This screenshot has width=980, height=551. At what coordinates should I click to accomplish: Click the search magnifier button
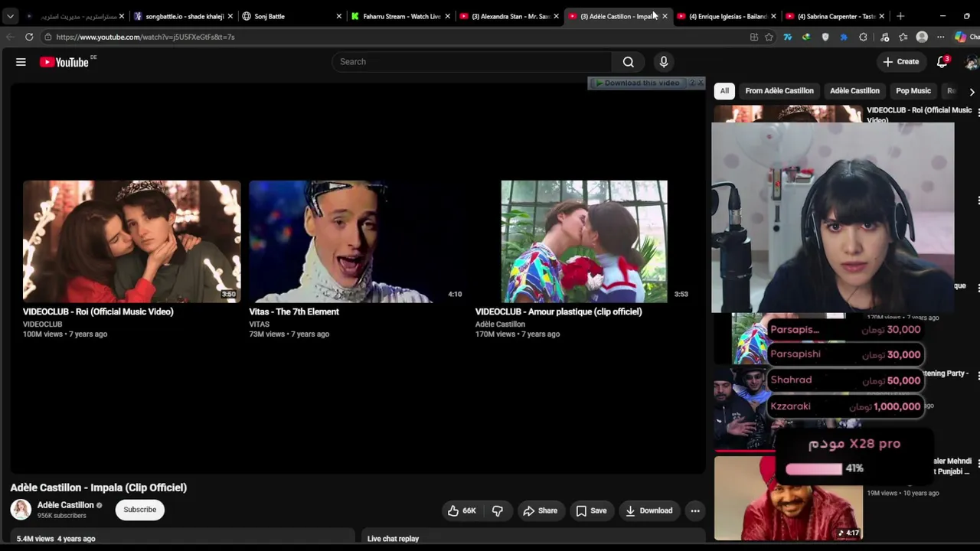tap(628, 62)
